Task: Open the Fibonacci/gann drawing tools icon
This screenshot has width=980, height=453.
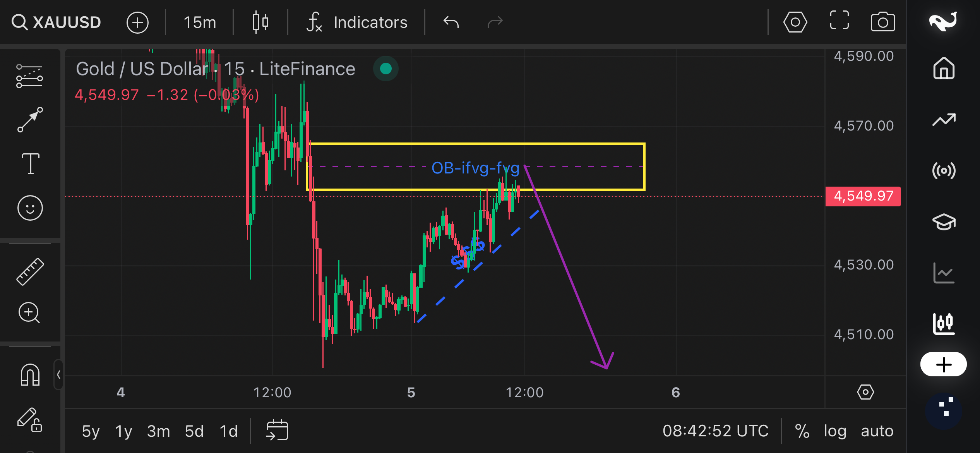Action: point(30,76)
